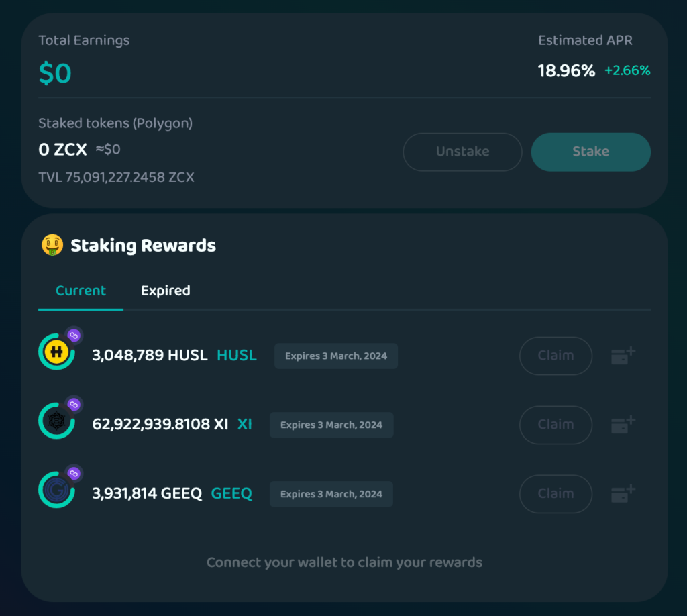The image size is (687, 616).
Task: Click the '62,922,939.8108 XI' amount
Action: tap(160, 424)
